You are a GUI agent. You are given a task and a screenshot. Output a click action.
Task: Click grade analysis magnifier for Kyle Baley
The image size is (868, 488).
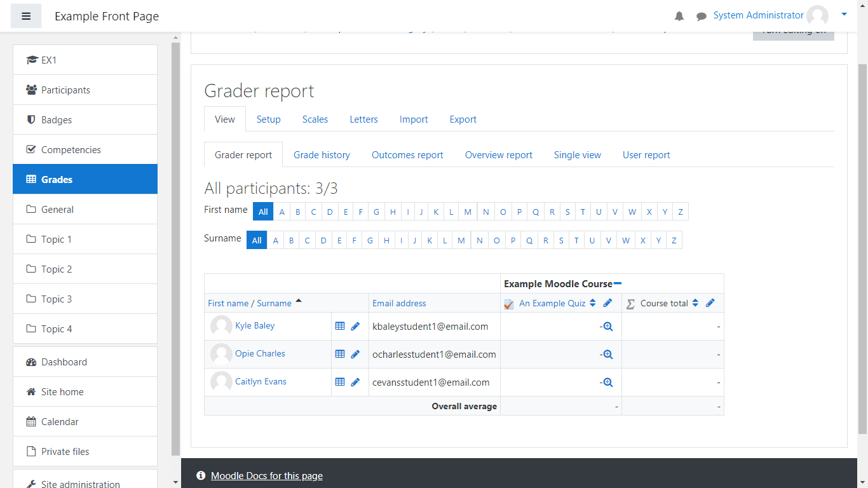tap(607, 326)
